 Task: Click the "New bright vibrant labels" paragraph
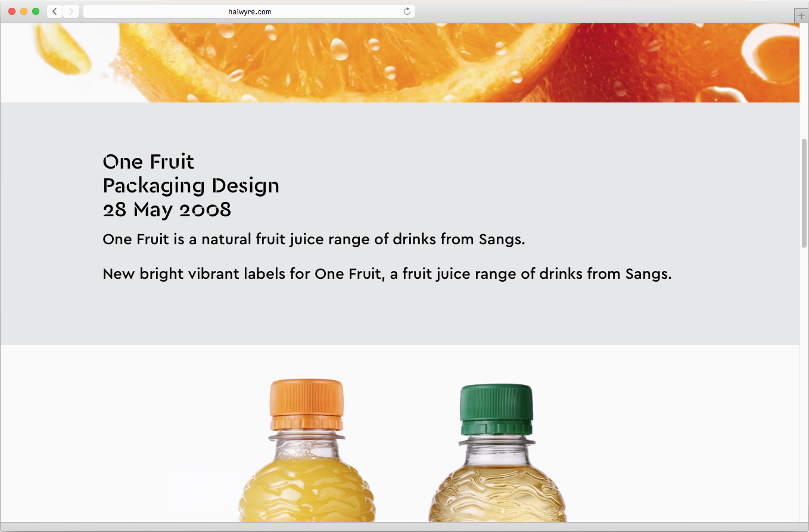pos(387,274)
